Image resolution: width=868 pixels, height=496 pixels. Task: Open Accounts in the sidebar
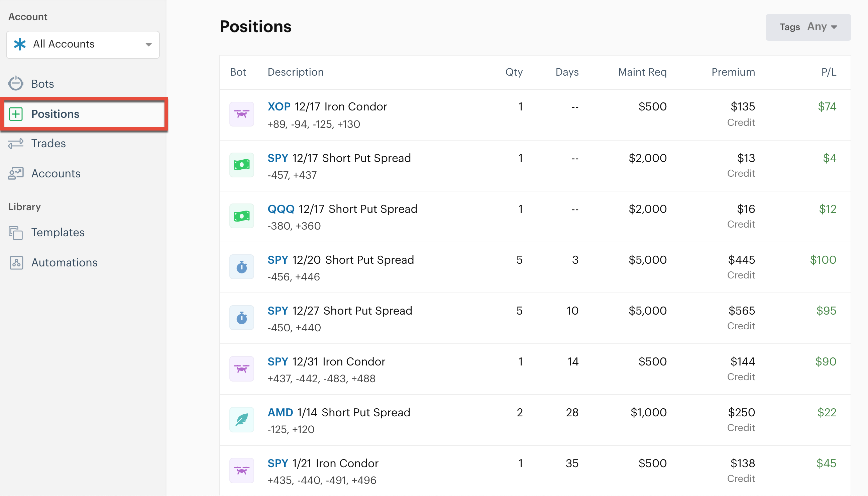click(x=56, y=173)
